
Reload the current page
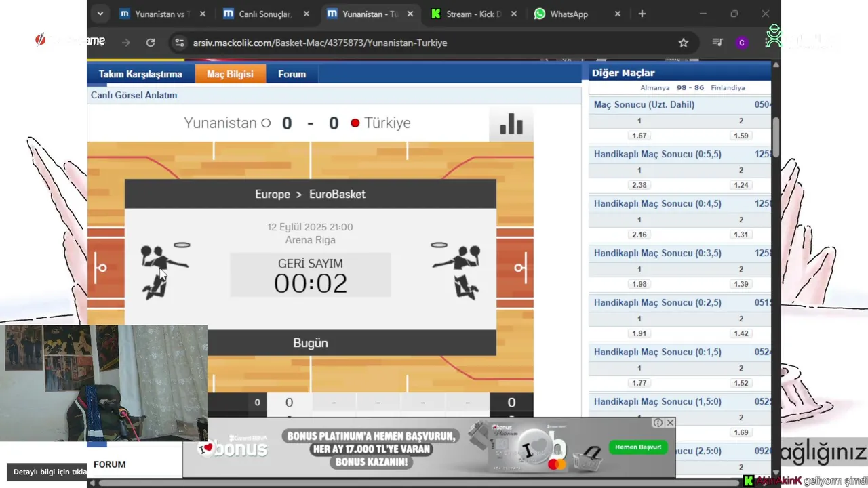151,43
